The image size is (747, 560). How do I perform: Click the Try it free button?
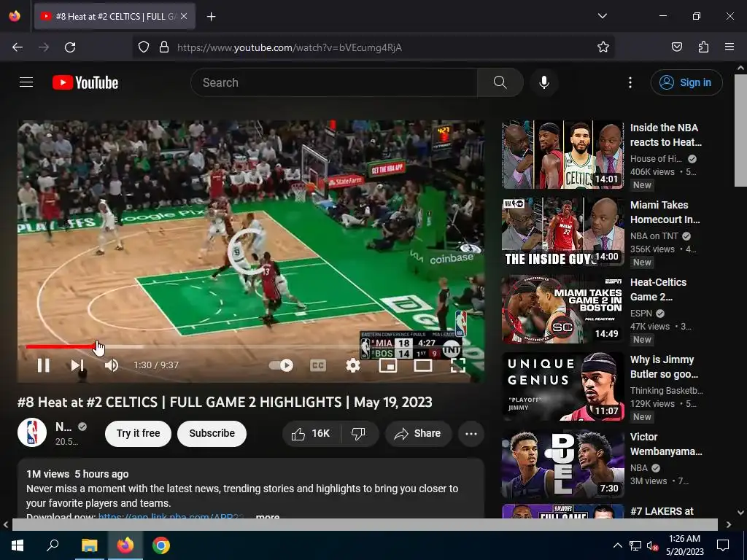click(x=138, y=433)
